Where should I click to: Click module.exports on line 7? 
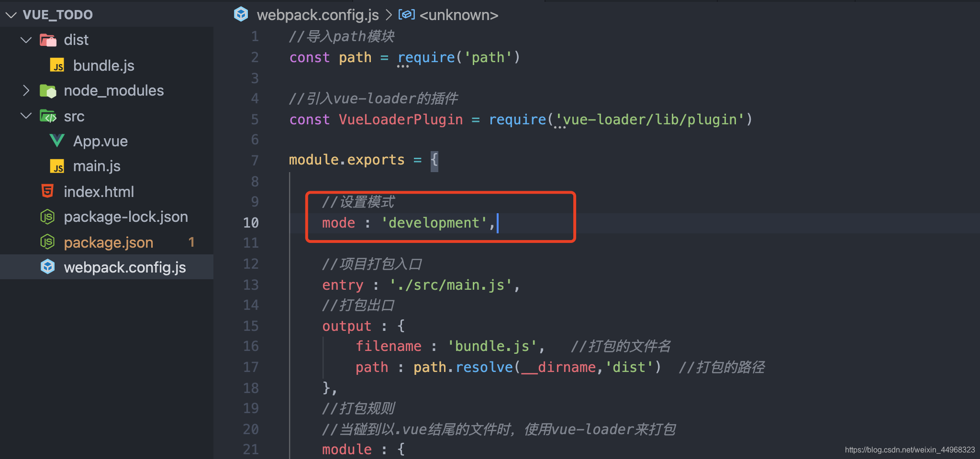pyautogui.click(x=347, y=160)
